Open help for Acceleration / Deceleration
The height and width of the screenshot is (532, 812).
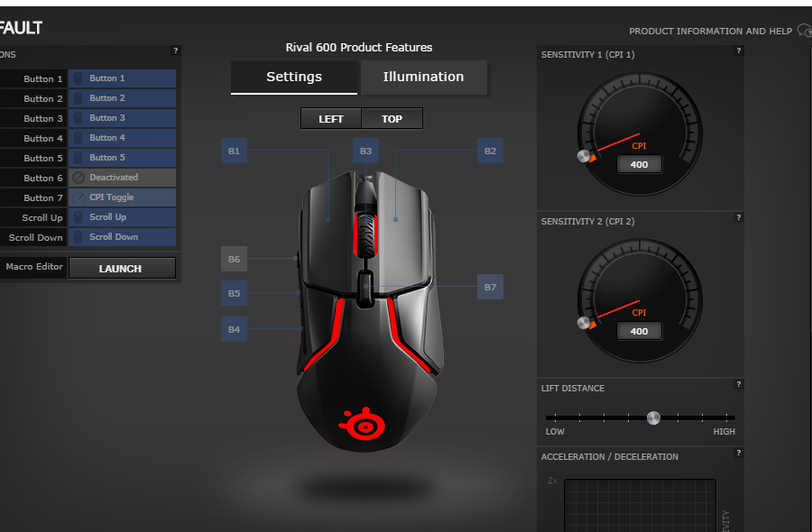click(x=738, y=453)
